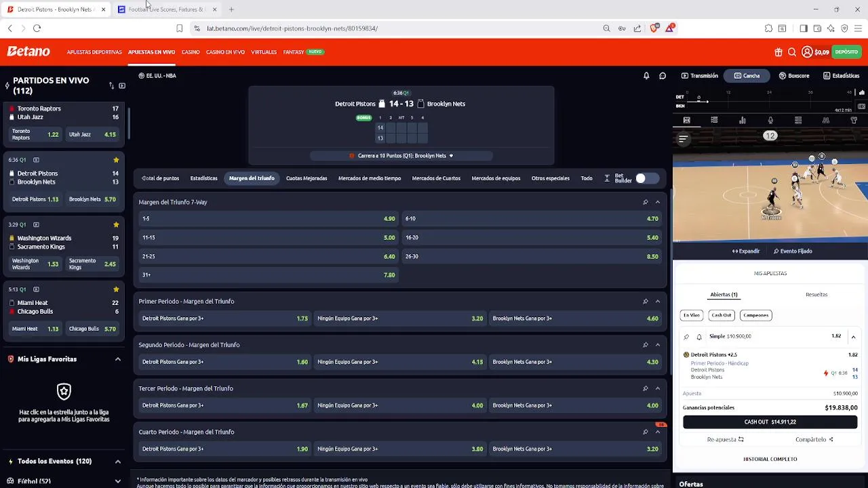Image resolution: width=868 pixels, height=488 pixels.
Task: Select the court view icon in tracker
Action: pyautogui.click(x=687, y=120)
